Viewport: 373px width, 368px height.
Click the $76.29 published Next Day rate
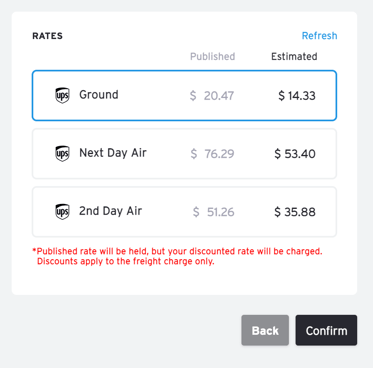(212, 154)
